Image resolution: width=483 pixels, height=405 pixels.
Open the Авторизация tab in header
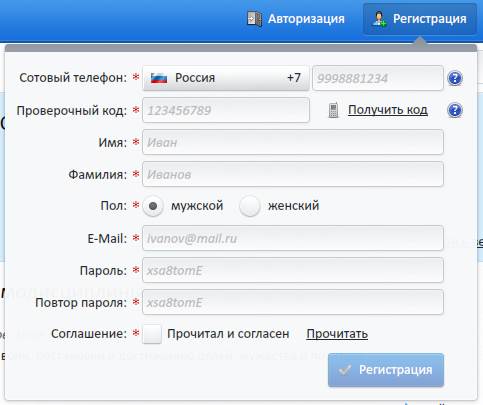[295, 19]
